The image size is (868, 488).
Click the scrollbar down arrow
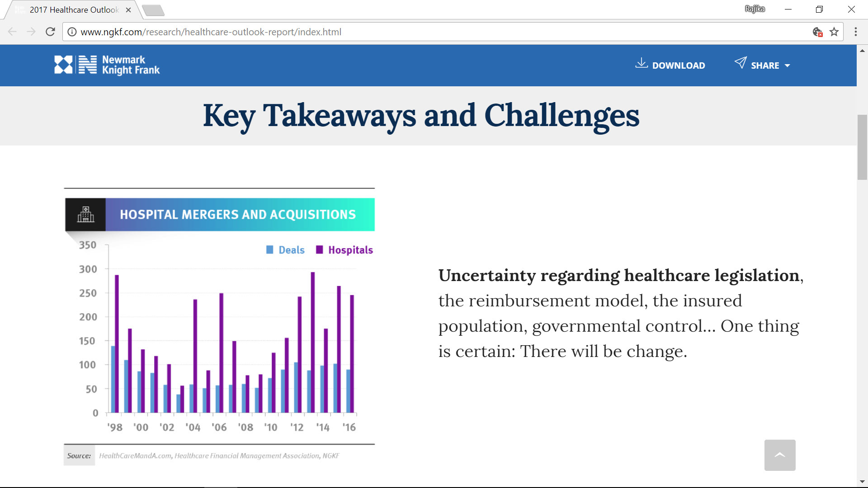click(862, 482)
